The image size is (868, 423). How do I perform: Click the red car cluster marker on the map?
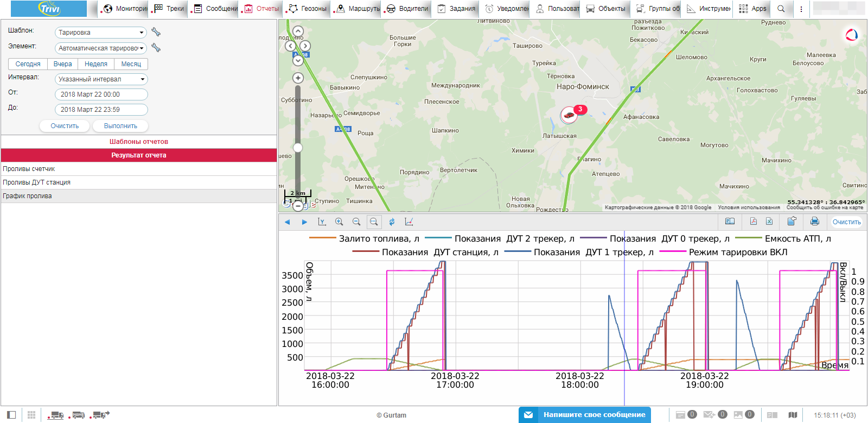click(x=569, y=115)
